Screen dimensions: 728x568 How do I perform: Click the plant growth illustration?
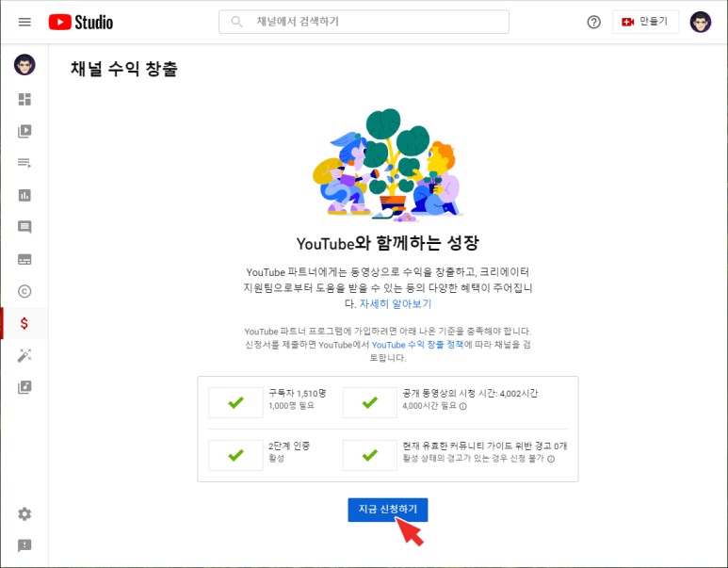388,165
